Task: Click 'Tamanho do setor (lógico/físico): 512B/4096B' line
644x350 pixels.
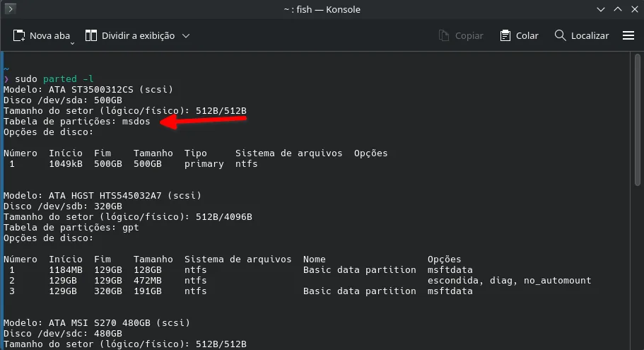Action: [128, 217]
